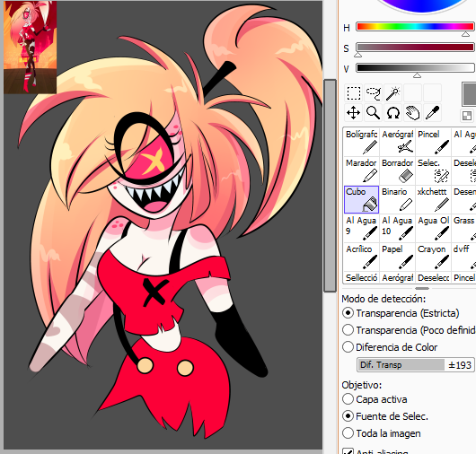Adjust the S saturation slider

pyautogui.click(x=415, y=48)
